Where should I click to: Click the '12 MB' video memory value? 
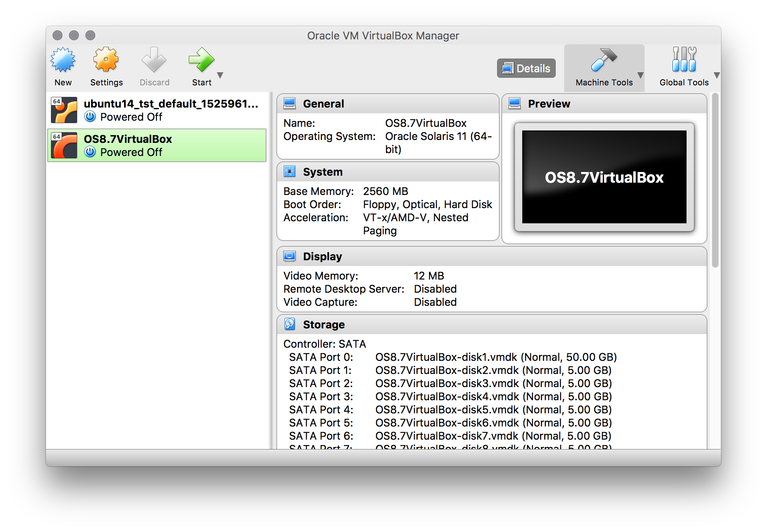tap(429, 276)
